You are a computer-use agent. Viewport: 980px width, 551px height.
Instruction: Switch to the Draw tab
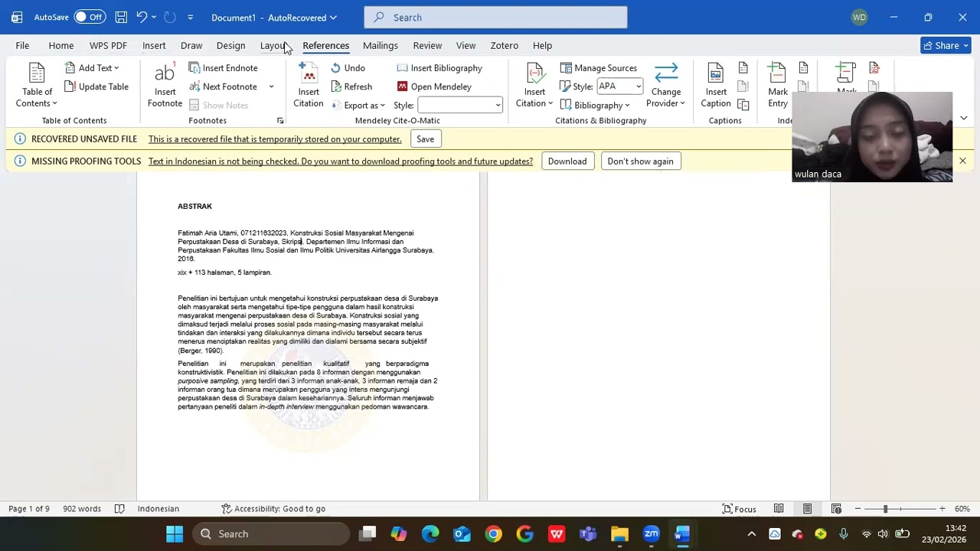[191, 45]
